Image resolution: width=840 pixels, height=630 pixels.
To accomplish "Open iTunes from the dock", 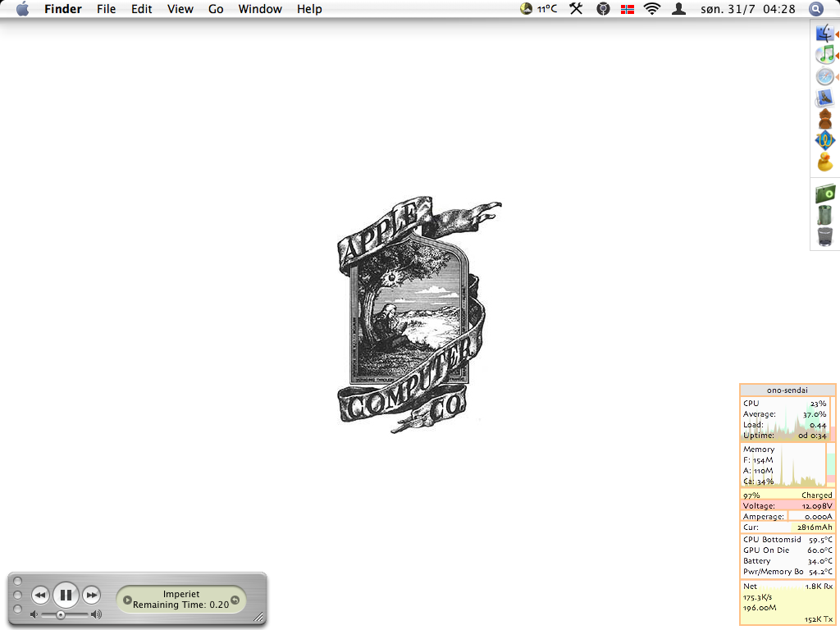I will click(x=825, y=55).
